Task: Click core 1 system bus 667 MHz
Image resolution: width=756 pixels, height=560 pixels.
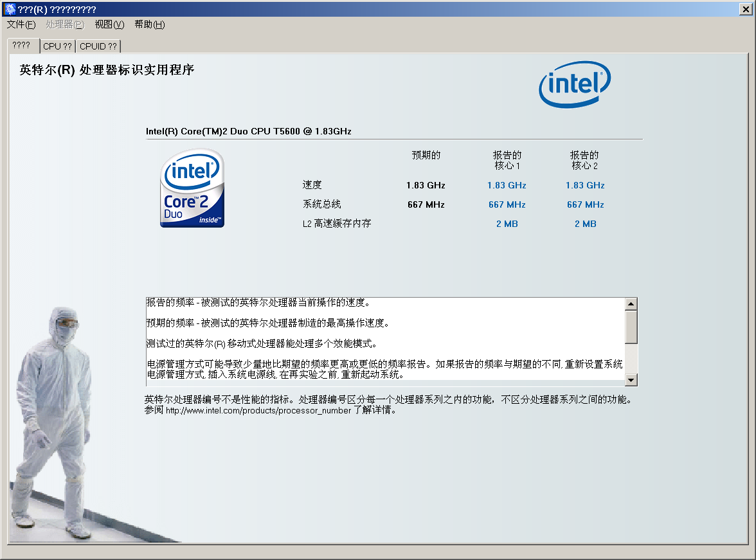Action: point(507,204)
